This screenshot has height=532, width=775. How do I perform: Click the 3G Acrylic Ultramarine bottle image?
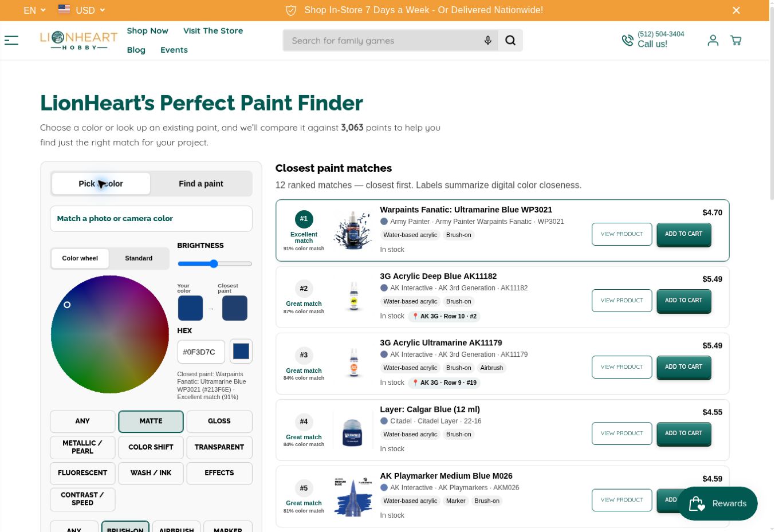(x=353, y=363)
